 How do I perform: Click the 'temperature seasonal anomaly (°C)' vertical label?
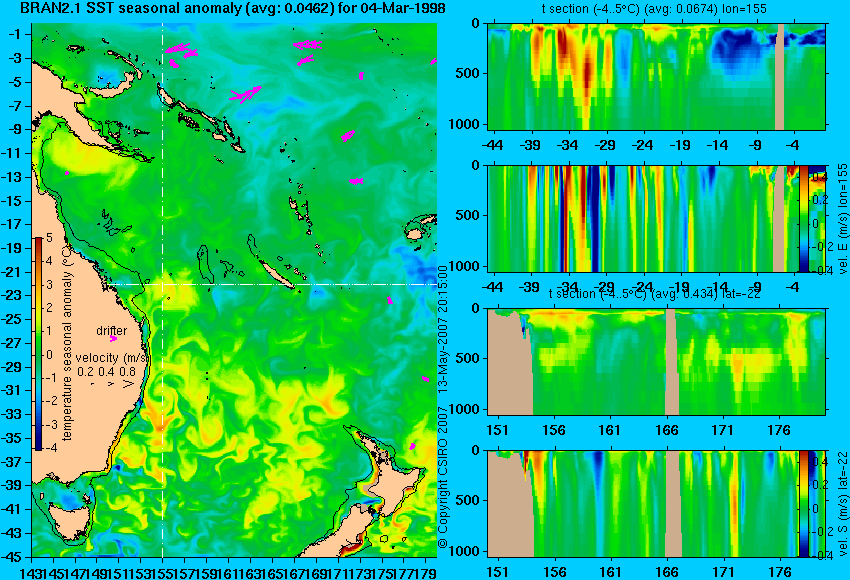[x=68, y=341]
